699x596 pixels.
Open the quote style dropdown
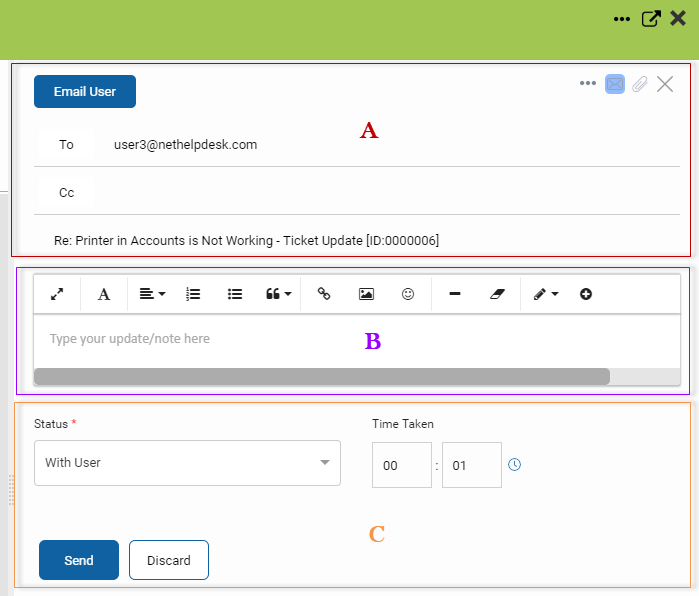279,294
